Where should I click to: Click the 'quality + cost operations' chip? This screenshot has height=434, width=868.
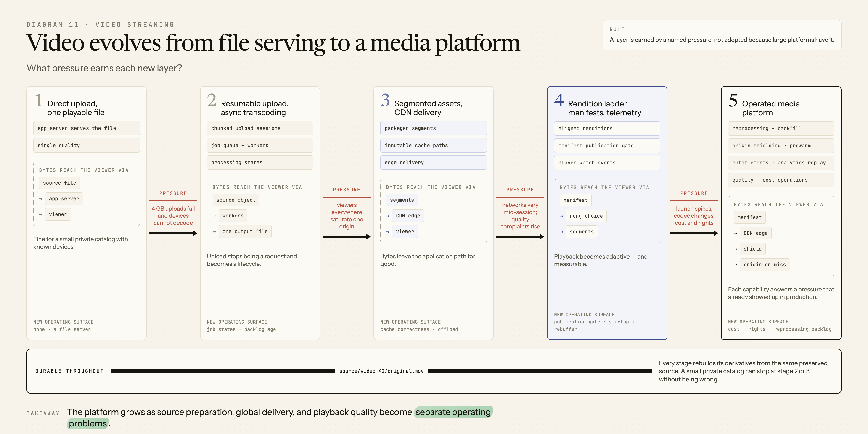(x=781, y=180)
